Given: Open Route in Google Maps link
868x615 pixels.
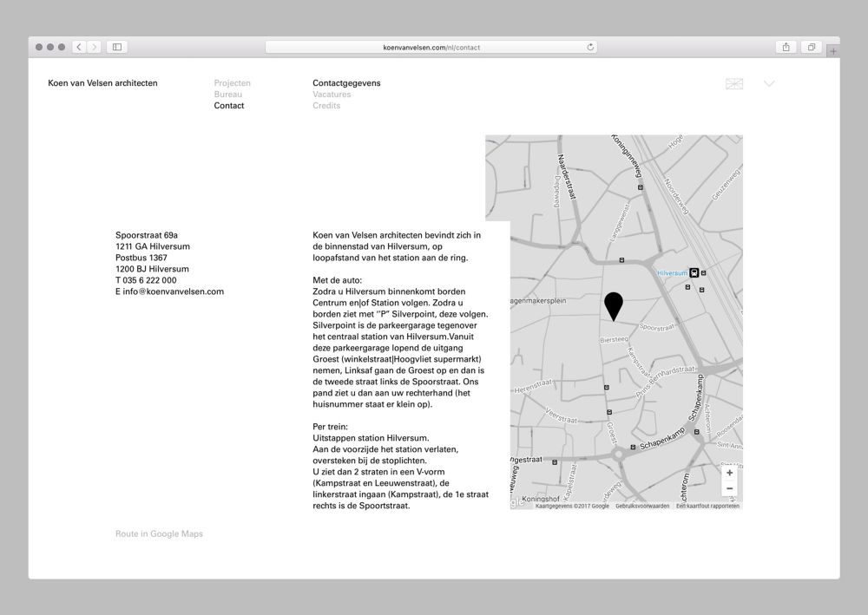Looking at the screenshot, I should [159, 534].
